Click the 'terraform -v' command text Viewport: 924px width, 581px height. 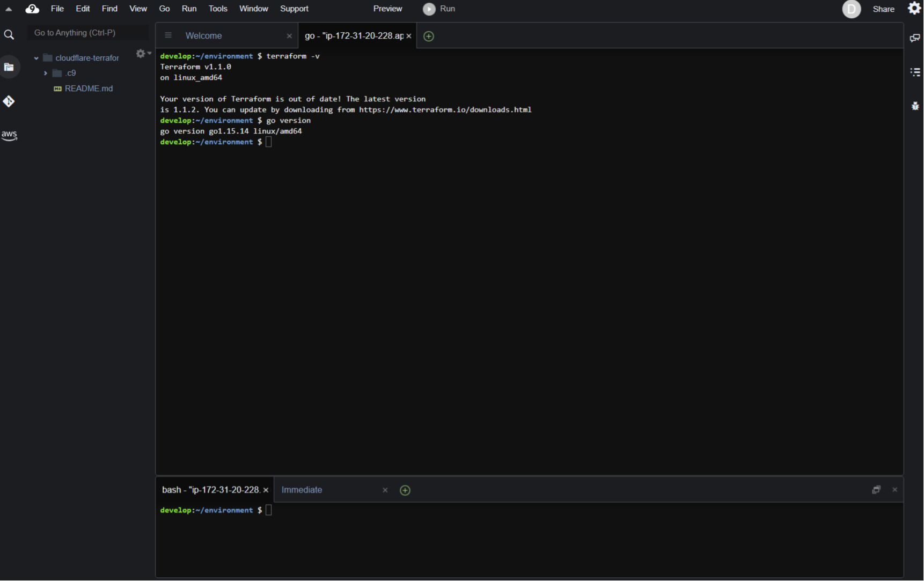click(x=293, y=56)
